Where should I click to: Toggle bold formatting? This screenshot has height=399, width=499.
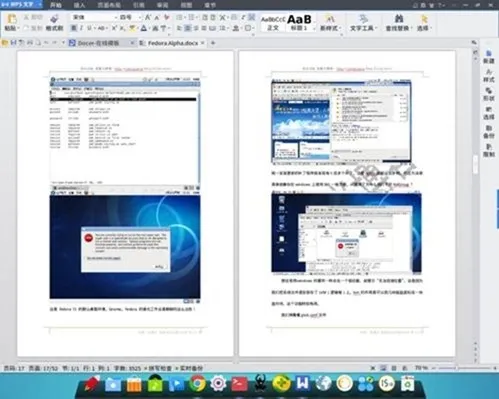click(x=74, y=28)
